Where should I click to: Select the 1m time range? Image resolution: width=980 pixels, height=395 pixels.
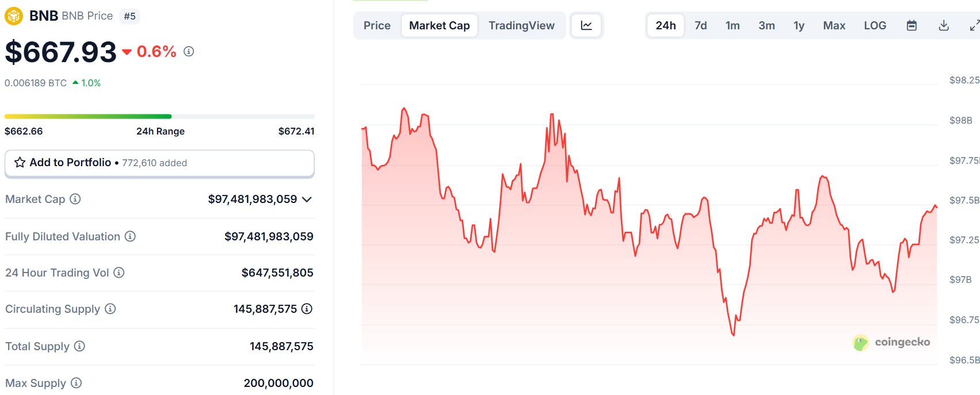pyautogui.click(x=733, y=25)
